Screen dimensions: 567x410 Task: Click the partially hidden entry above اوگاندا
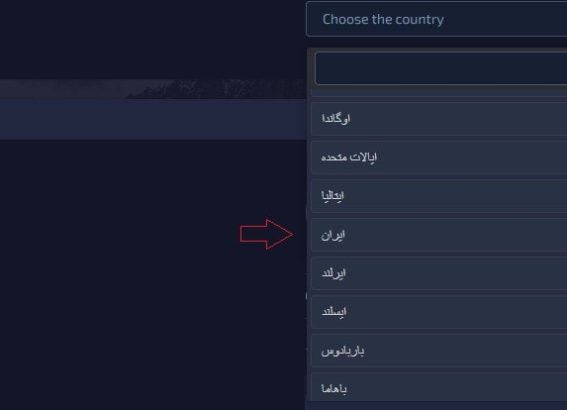439,93
